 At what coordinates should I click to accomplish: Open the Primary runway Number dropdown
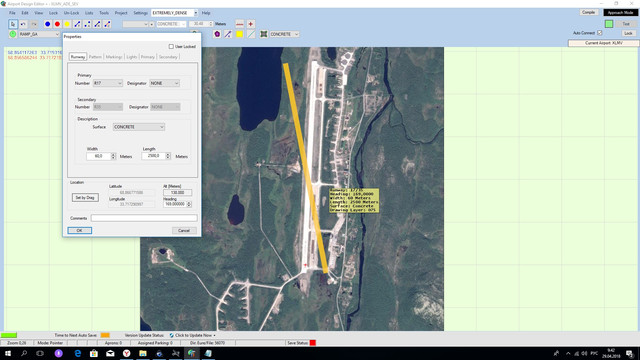coord(108,83)
